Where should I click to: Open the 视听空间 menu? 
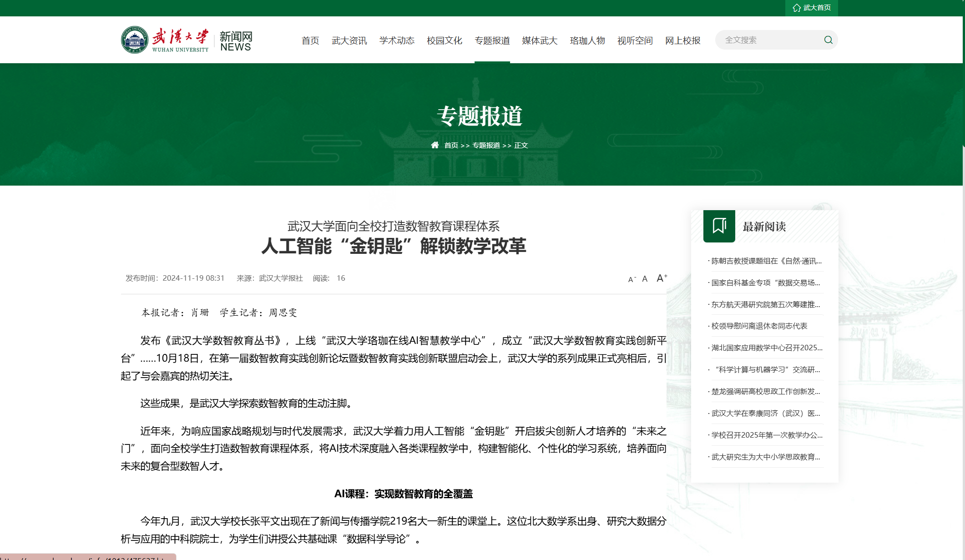point(635,40)
